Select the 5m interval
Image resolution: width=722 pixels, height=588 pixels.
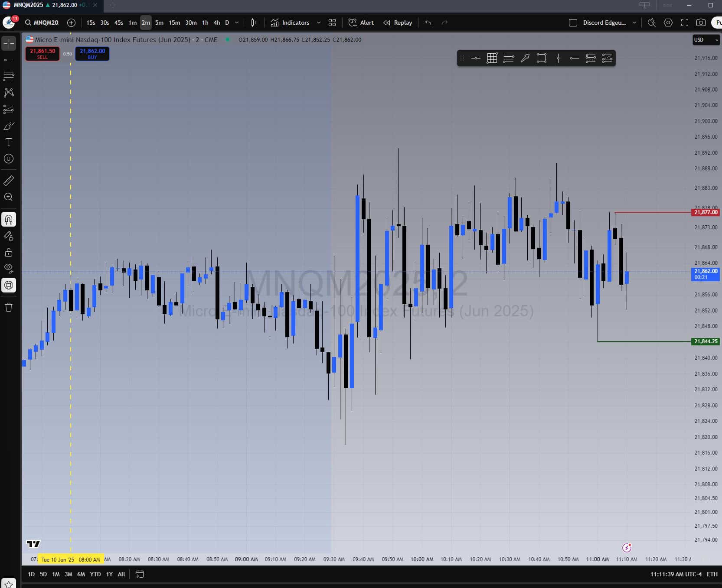click(x=159, y=23)
